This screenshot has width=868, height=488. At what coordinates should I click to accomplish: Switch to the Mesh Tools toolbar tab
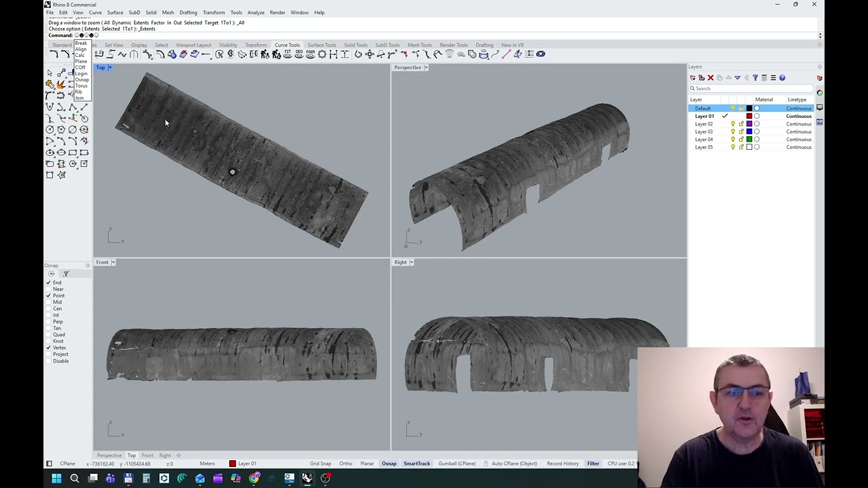click(x=419, y=45)
